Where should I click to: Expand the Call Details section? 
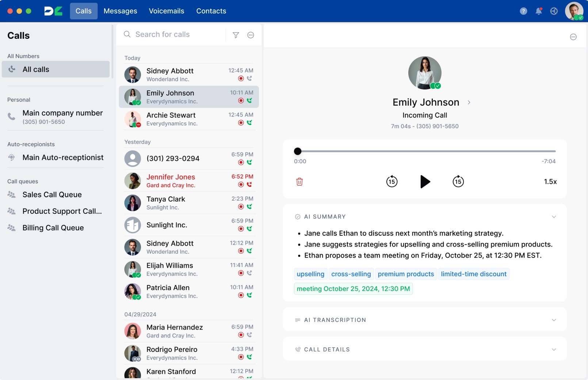(x=554, y=350)
